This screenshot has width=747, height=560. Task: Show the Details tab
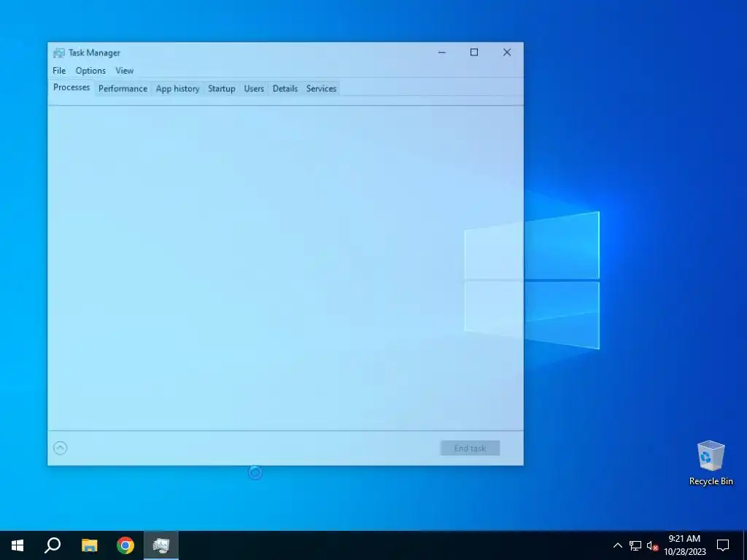[285, 88]
